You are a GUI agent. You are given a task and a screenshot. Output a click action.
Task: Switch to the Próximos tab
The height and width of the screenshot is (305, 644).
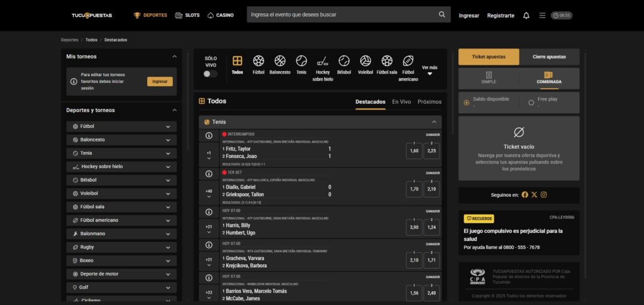coord(430,102)
